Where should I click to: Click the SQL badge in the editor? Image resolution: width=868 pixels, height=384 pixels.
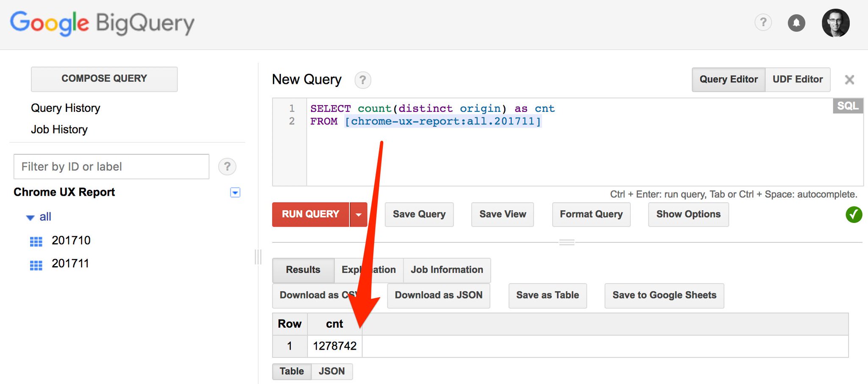(x=848, y=106)
